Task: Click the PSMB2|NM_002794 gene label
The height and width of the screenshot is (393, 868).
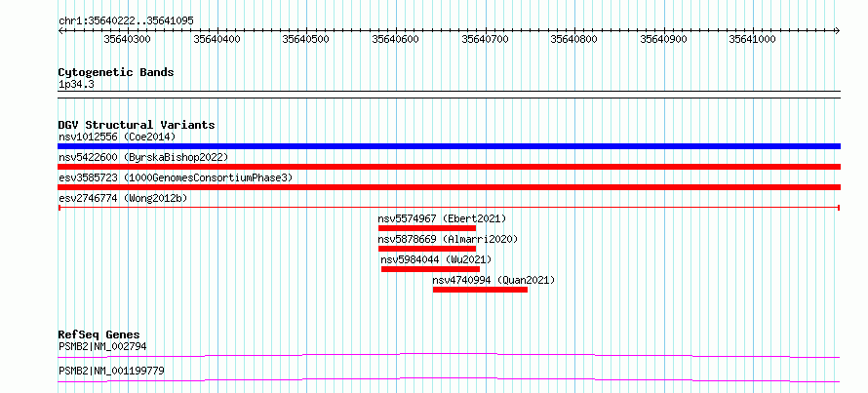Action: pyautogui.click(x=102, y=346)
